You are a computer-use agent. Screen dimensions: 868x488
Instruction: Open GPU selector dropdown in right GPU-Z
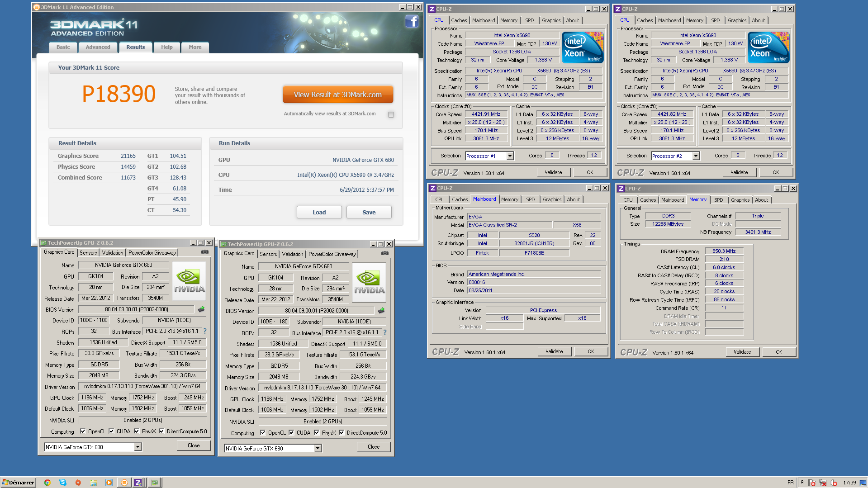318,449
